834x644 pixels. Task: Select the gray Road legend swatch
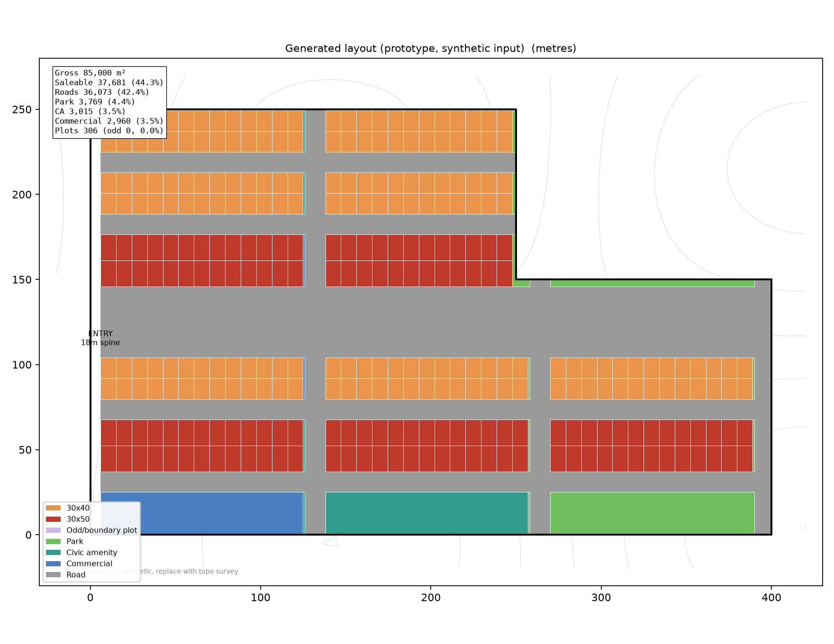[x=53, y=575]
